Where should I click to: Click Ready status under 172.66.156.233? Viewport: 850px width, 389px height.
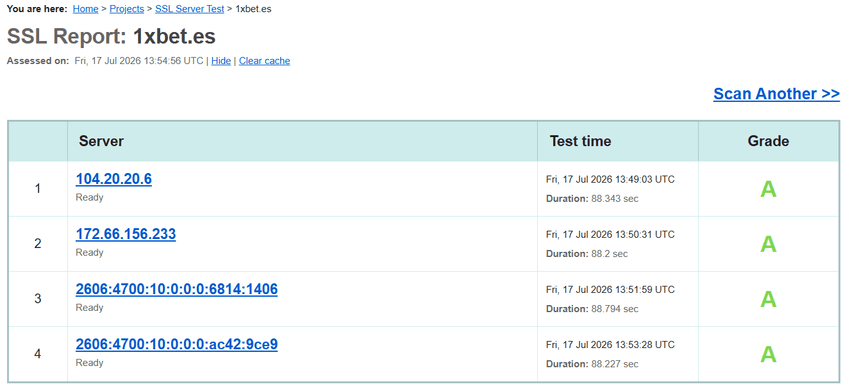pos(89,252)
